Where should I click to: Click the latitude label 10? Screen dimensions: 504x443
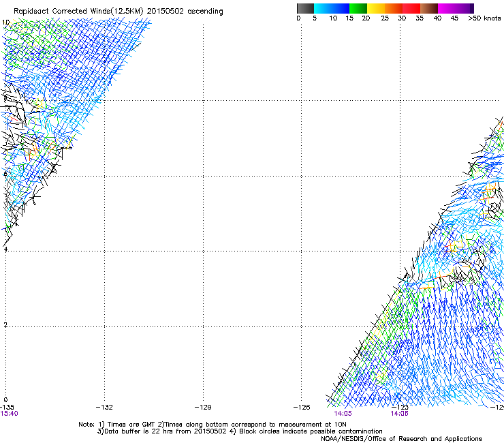[5, 22]
